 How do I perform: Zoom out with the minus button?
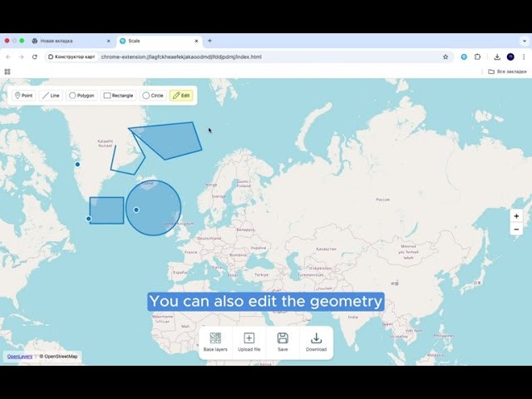(x=516, y=229)
